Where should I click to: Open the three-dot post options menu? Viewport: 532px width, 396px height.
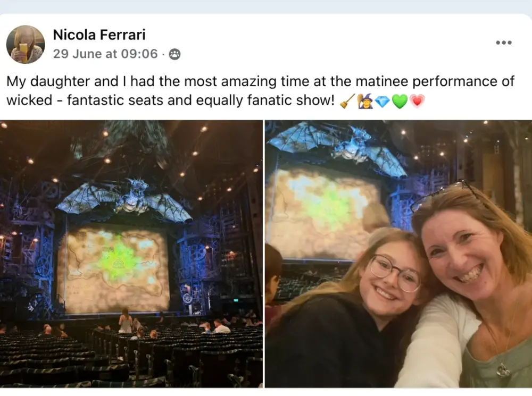click(x=503, y=43)
